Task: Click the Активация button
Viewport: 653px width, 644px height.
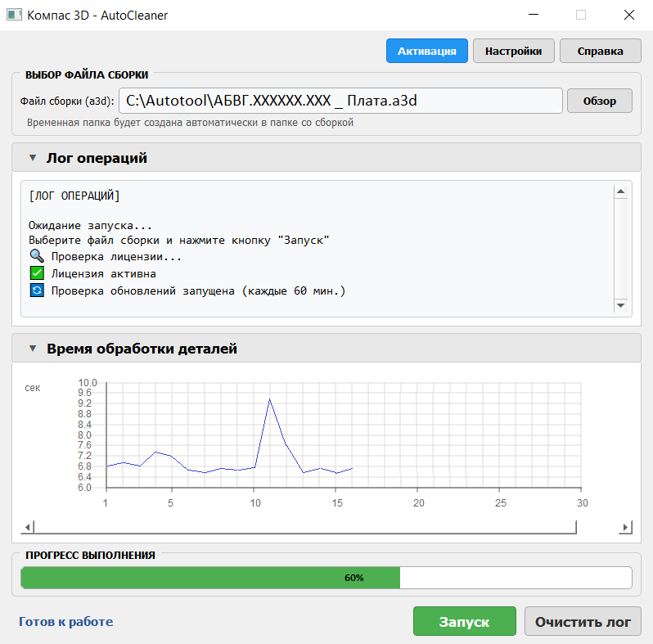Action: click(427, 51)
